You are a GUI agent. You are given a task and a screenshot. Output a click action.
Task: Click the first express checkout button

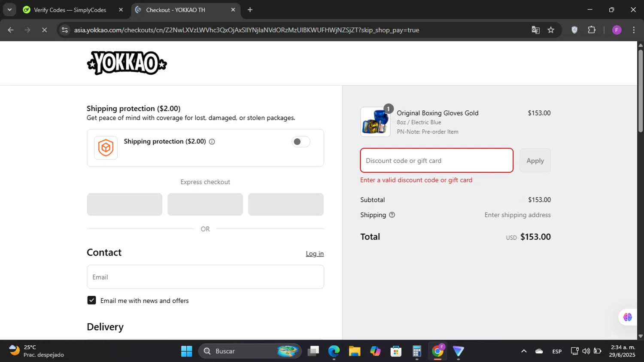point(125,204)
